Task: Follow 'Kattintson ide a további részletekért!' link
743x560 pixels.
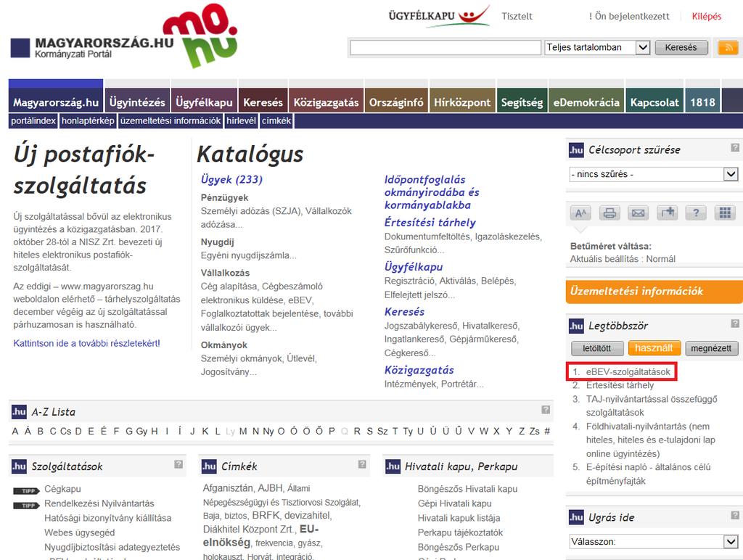Action: [x=87, y=343]
